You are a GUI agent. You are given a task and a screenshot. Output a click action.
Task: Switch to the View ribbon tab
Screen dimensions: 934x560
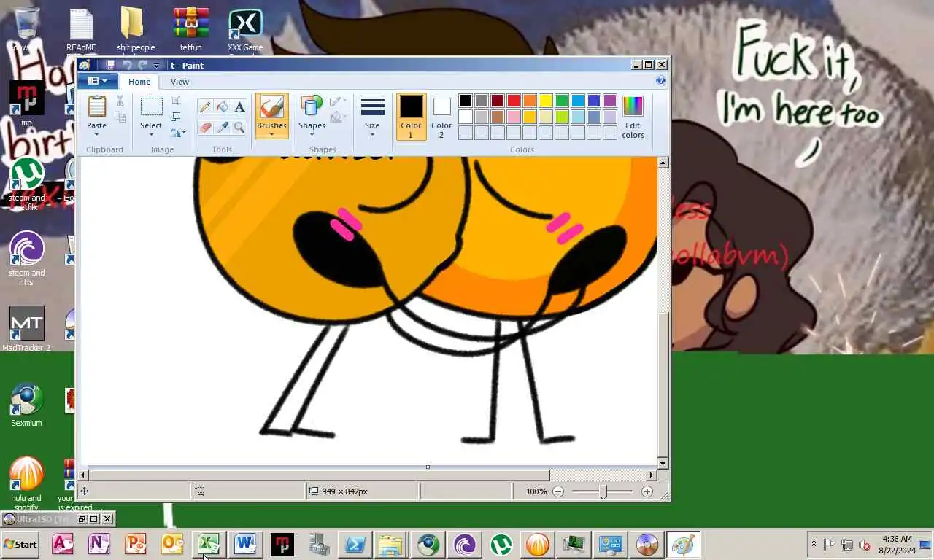pos(180,82)
